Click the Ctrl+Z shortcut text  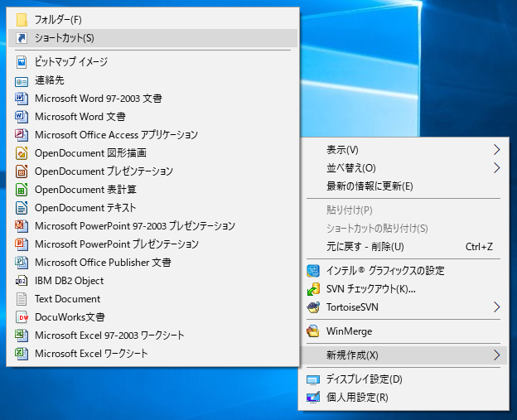pyautogui.click(x=479, y=247)
